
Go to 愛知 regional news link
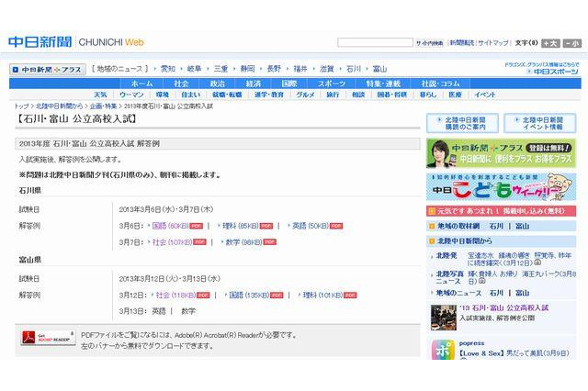pos(167,69)
